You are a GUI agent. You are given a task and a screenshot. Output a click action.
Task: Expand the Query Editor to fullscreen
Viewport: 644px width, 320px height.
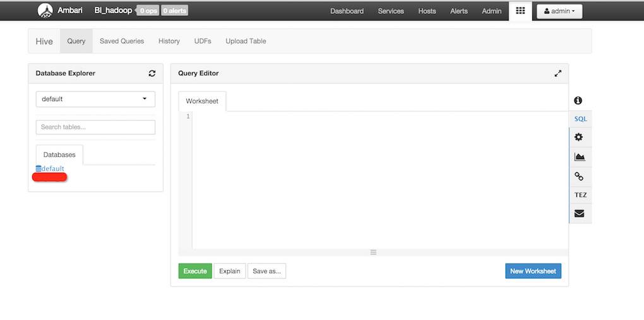[x=558, y=73]
